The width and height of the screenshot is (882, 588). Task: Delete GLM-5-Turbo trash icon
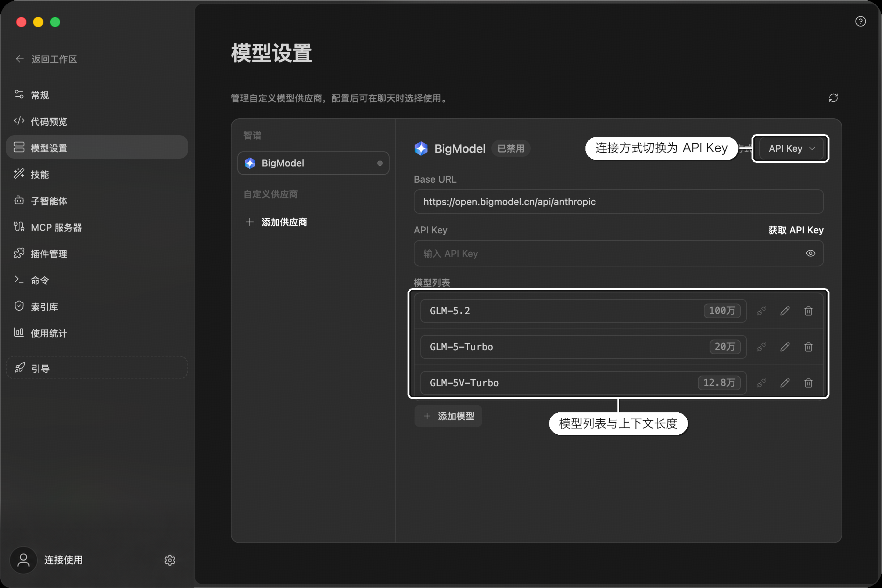point(808,347)
